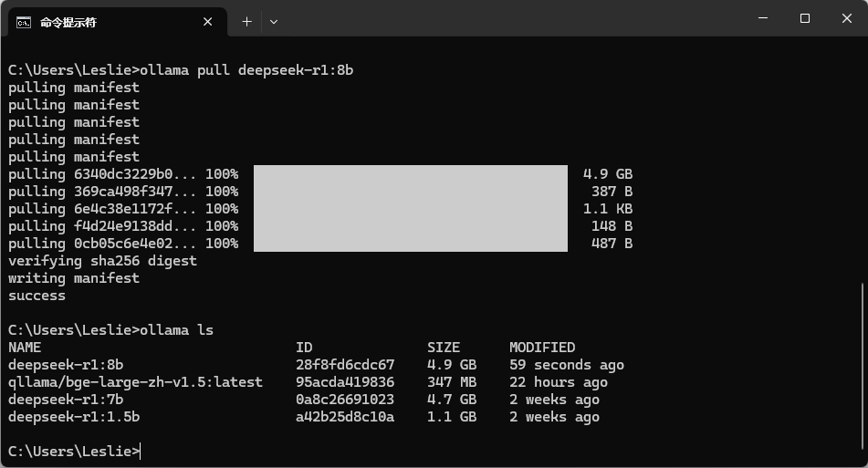Click the progress bar for layer 0cb05c6e4e02
Image resolution: width=868 pixels, height=468 pixels.
point(410,244)
